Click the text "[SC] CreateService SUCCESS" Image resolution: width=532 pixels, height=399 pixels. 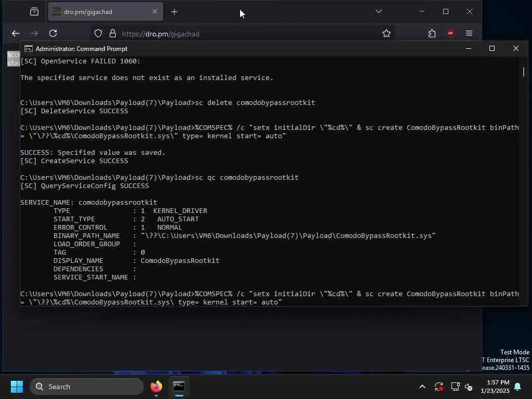click(74, 161)
